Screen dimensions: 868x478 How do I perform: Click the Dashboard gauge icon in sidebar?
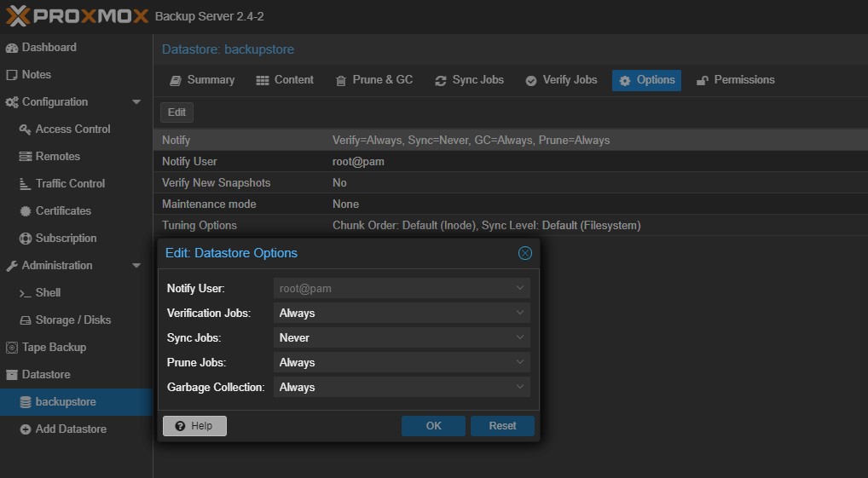click(12, 48)
